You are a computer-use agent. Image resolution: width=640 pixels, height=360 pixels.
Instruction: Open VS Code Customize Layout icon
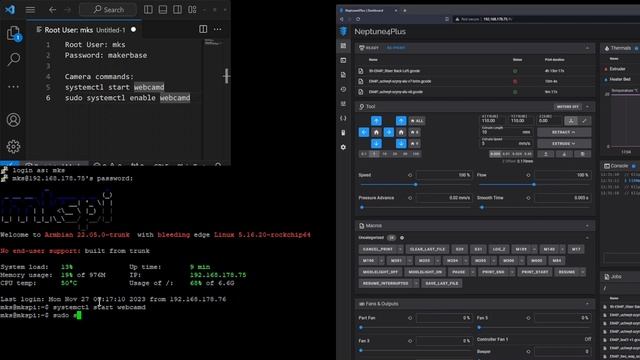192,9
